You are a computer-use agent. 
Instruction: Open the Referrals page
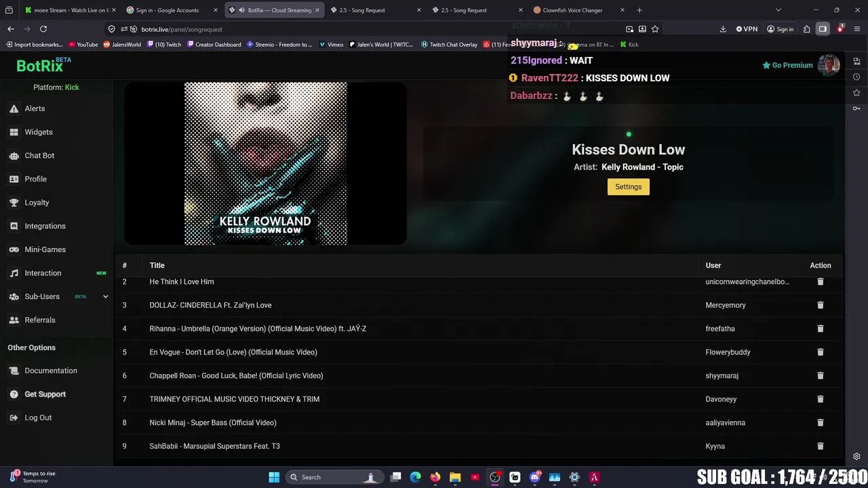[39, 320]
